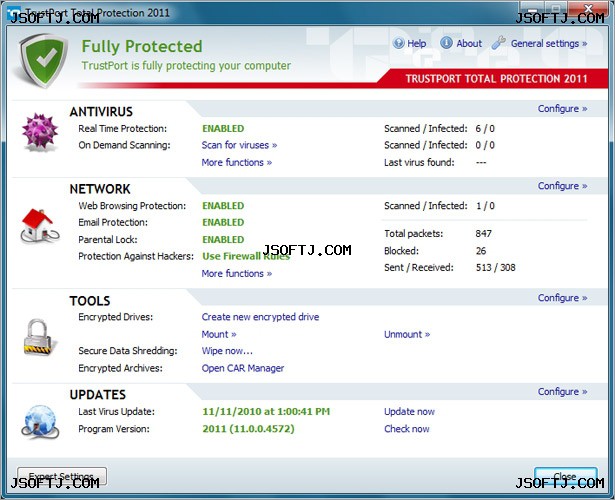Click the Secure Data Shredding label
The height and width of the screenshot is (500, 615).
[128, 351]
